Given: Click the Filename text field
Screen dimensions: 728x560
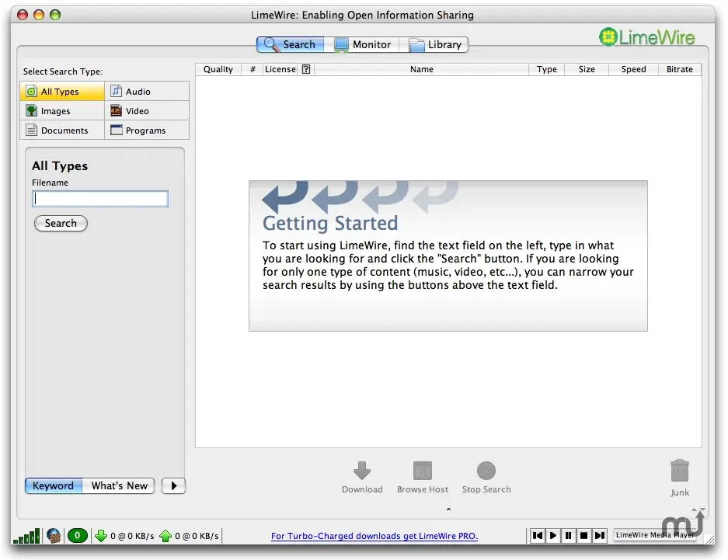Looking at the screenshot, I should (100, 199).
